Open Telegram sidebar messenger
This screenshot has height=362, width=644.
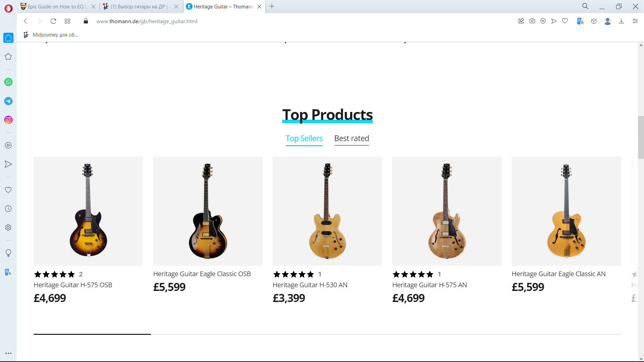(x=8, y=101)
